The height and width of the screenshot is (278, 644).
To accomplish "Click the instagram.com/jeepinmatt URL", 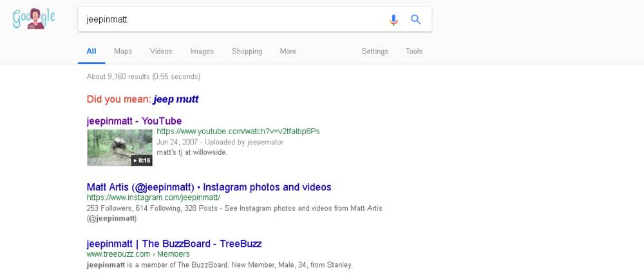I will pyautogui.click(x=153, y=197).
